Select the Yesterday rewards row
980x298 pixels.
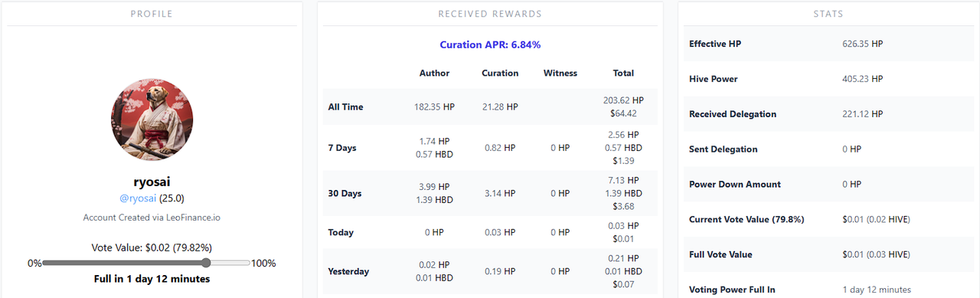click(x=490, y=271)
